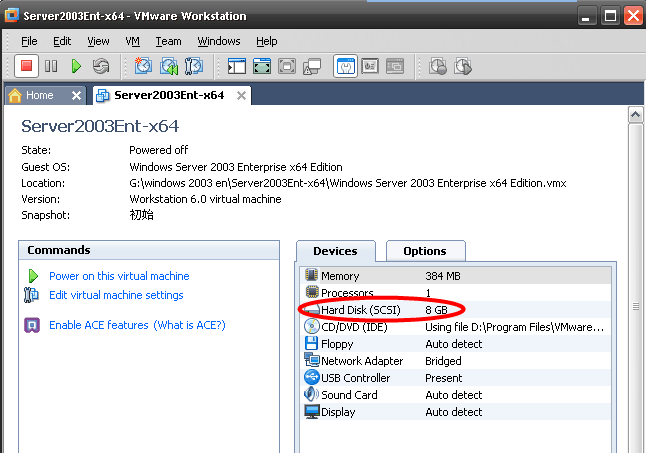This screenshot has height=453, width=646.
Task: Click the green arrow icon beside Power on
Action: tap(33, 276)
